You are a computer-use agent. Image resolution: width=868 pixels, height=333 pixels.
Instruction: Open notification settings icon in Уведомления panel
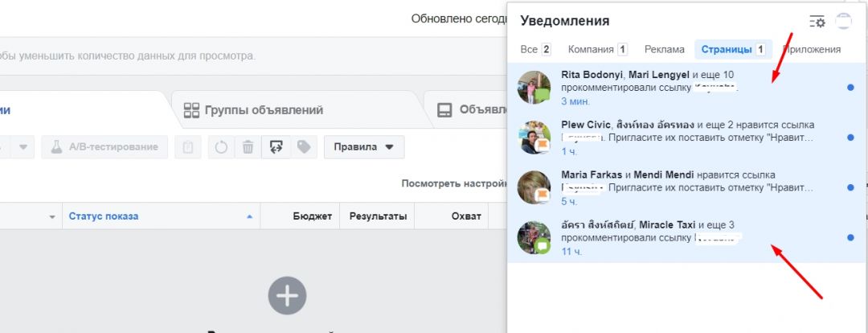click(x=817, y=22)
